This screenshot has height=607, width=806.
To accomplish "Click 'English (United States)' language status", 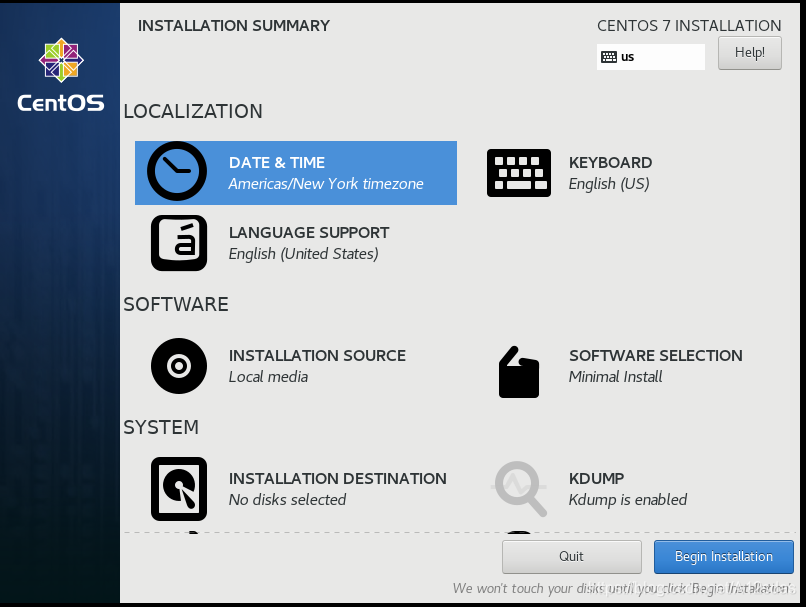I will coord(304,254).
